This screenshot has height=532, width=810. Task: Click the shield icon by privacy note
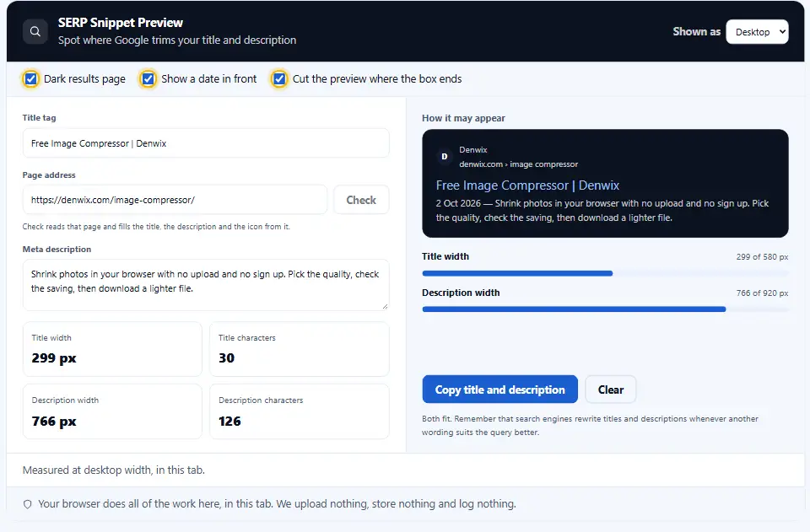(27, 504)
